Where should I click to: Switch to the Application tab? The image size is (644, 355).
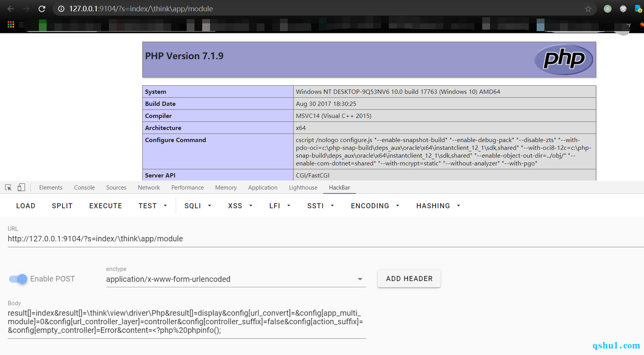coord(263,188)
